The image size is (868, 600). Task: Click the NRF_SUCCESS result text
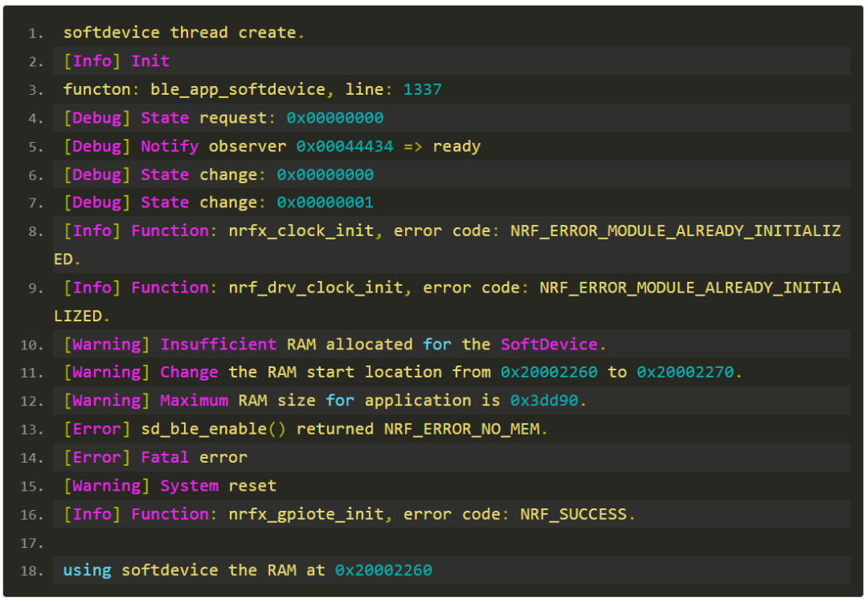pyautogui.click(x=574, y=514)
